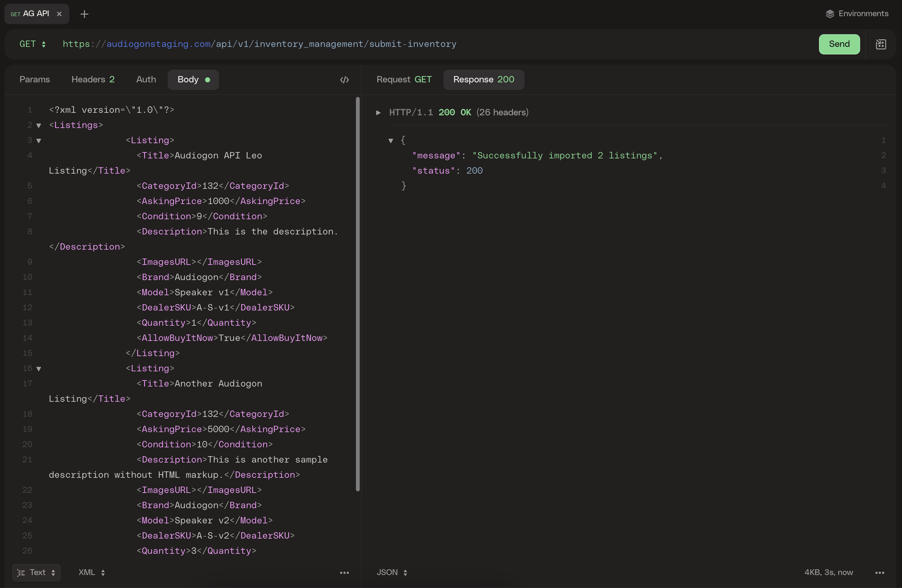
Task: Collapse the Listings node on line 2
Action: click(x=38, y=125)
